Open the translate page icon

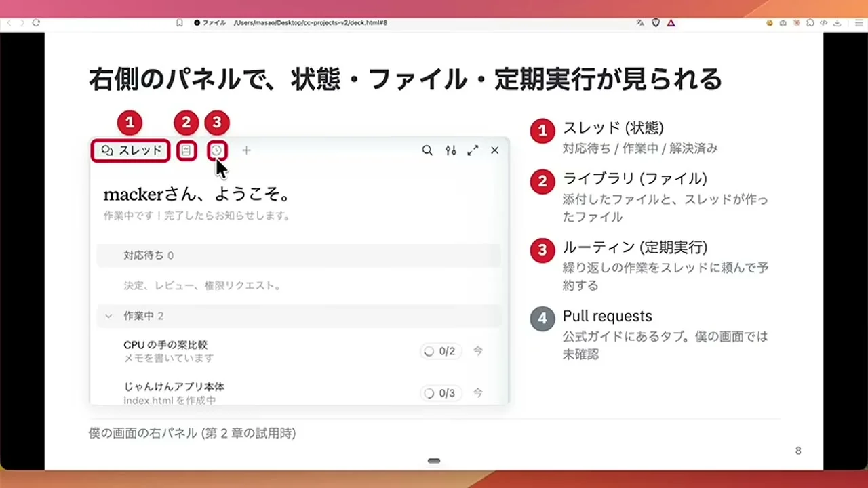pos(639,23)
